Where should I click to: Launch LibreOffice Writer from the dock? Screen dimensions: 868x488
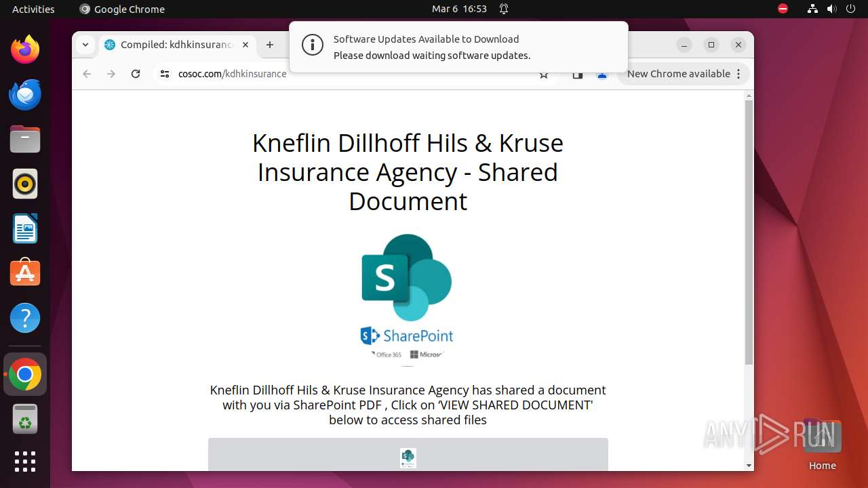tap(25, 228)
